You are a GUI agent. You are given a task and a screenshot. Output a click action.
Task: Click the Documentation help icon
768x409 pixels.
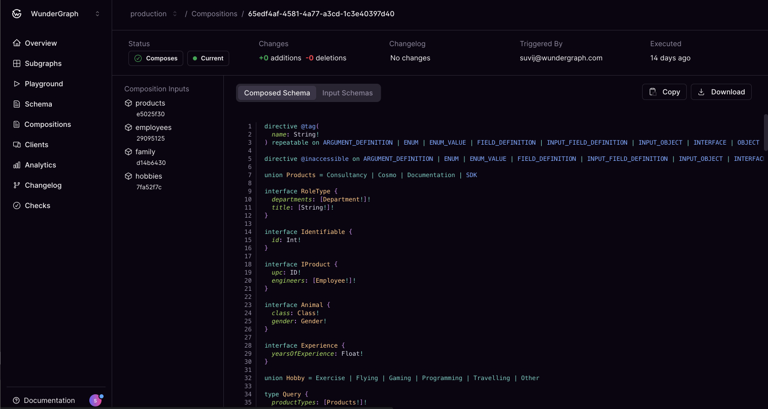point(16,401)
